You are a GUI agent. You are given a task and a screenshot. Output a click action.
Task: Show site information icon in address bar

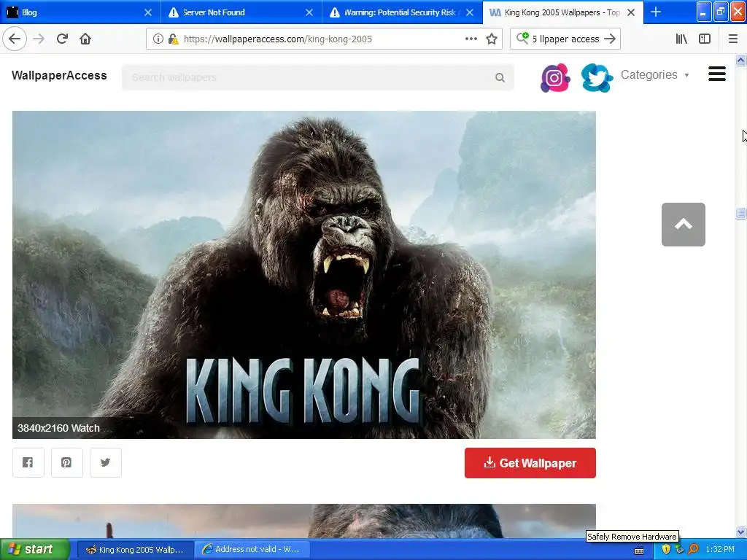point(158,39)
